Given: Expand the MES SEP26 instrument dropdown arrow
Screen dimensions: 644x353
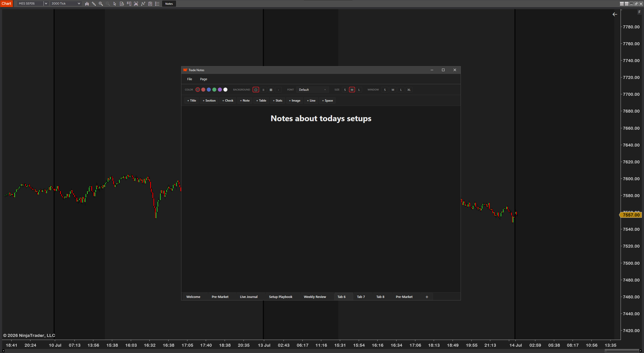Looking at the screenshot, I should pyautogui.click(x=46, y=4).
